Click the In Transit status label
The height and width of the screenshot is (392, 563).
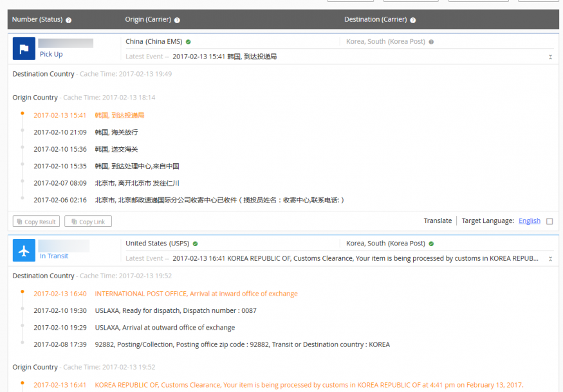click(x=54, y=256)
